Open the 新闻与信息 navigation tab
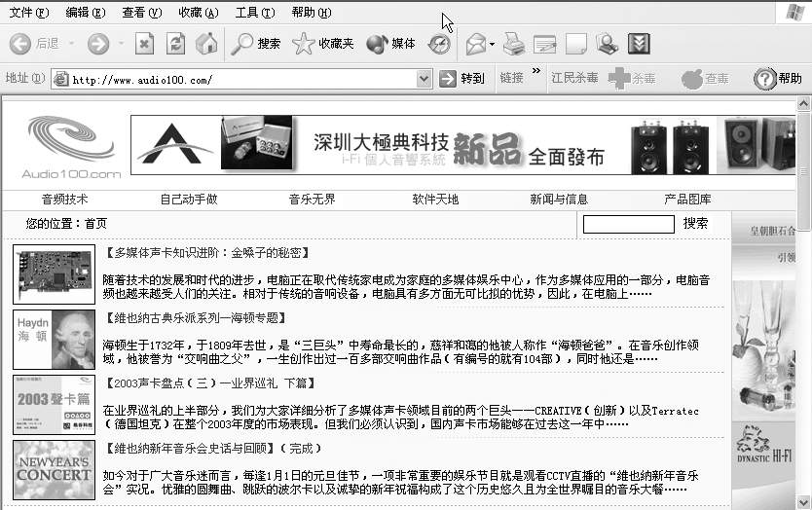The height and width of the screenshot is (510, 812). pos(559,200)
